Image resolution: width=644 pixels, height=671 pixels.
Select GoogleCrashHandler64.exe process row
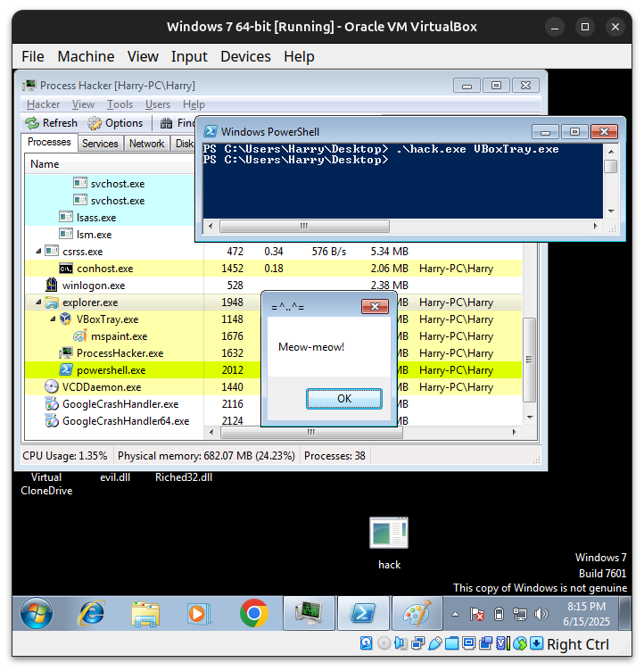pos(273,420)
